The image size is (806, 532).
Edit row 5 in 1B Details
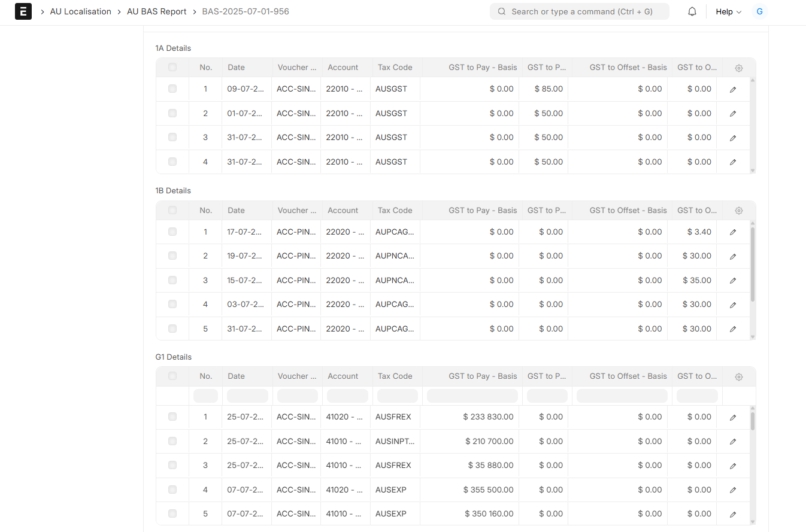point(732,329)
